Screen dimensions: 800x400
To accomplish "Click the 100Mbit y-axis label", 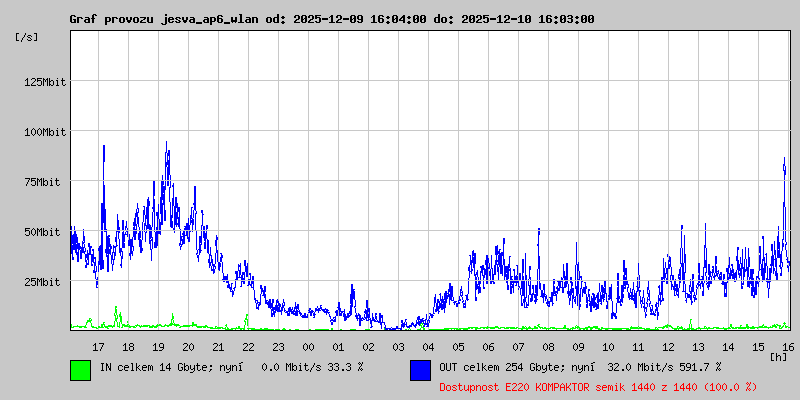I will pyautogui.click(x=45, y=132).
